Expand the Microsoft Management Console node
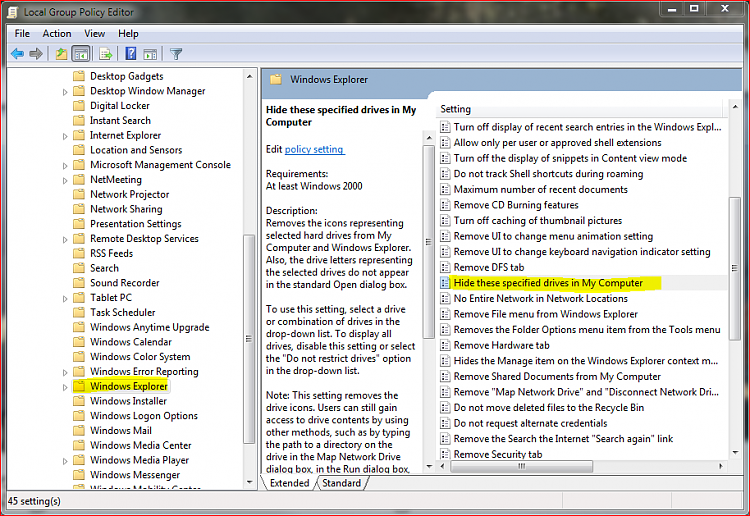Viewport: 750px width, 516px height. pos(65,166)
